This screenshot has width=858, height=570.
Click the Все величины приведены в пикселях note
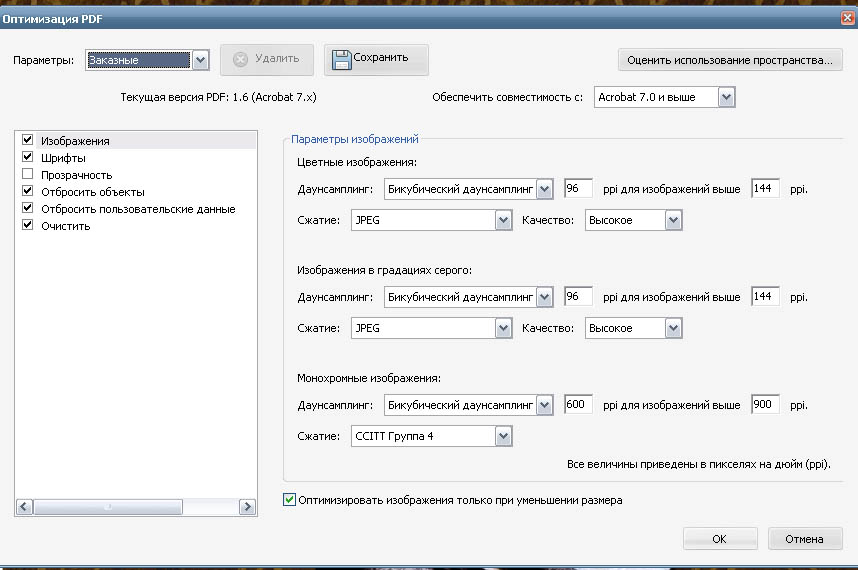tap(699, 464)
